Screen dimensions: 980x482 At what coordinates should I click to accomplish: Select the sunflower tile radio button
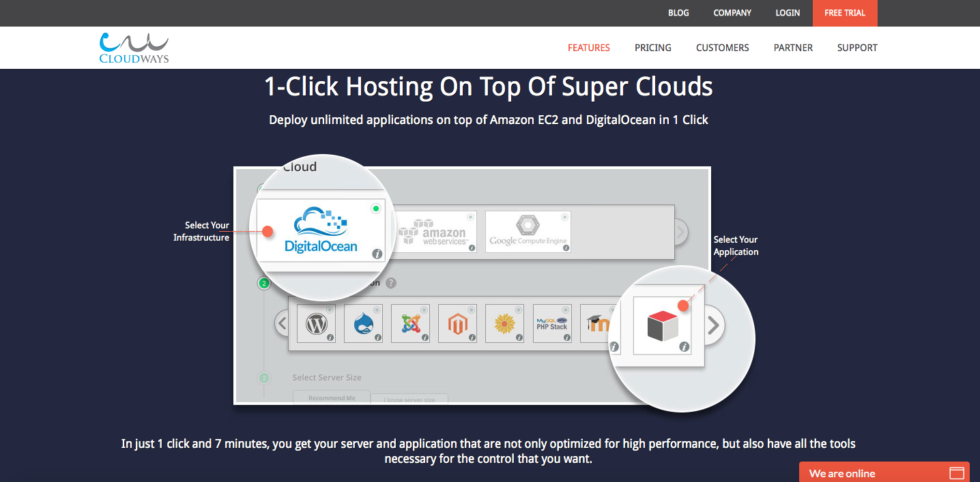(x=518, y=310)
